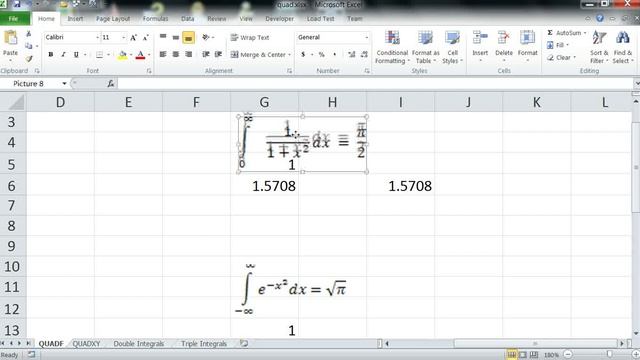
Task: Click Merge & Center button
Action: (x=258, y=55)
